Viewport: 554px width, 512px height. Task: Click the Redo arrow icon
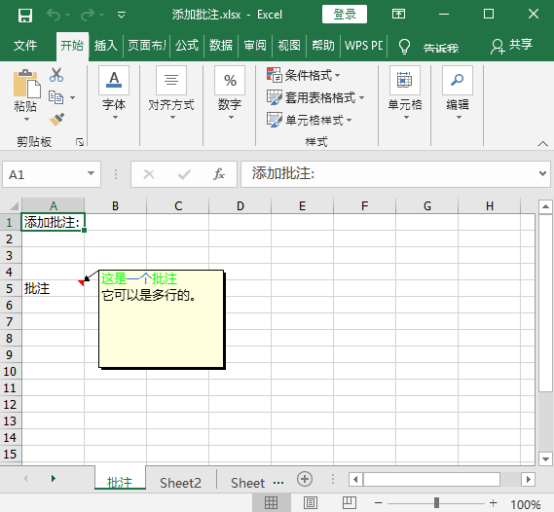[88, 15]
